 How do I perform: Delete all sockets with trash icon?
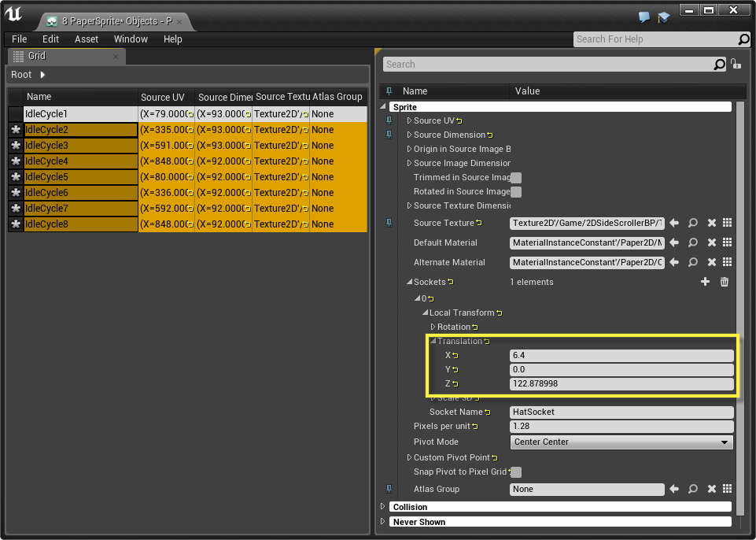(x=725, y=282)
